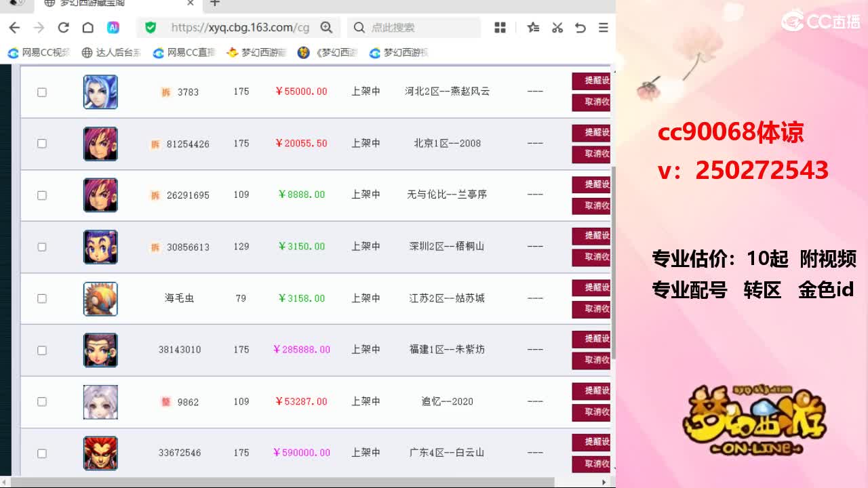Open the browser hamburger menu
868x488 pixels.
tap(603, 28)
